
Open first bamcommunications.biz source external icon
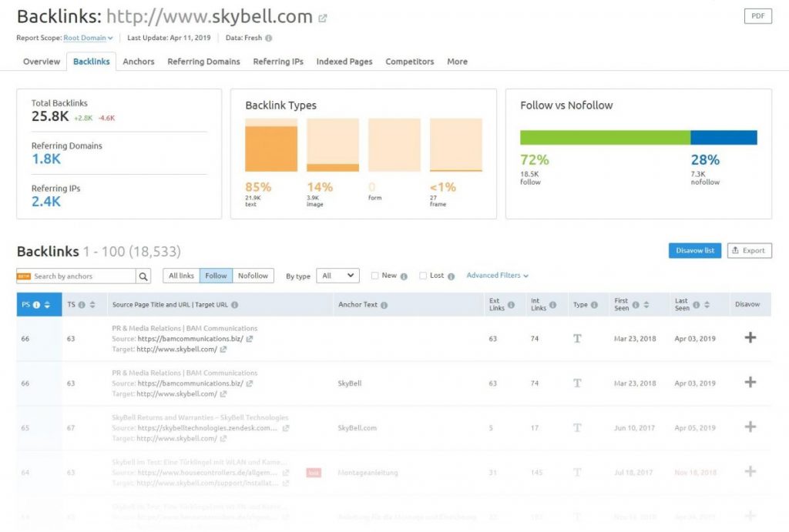pos(250,339)
